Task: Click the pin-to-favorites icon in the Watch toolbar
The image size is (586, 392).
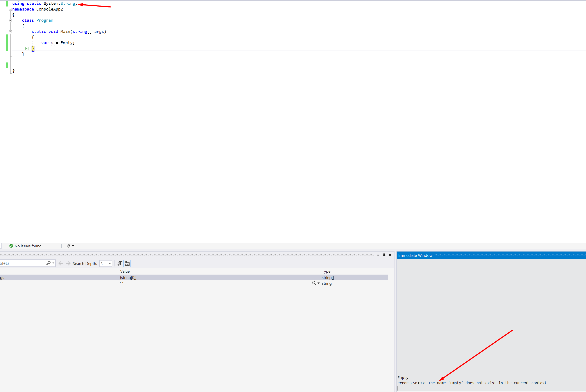Action: [120, 263]
